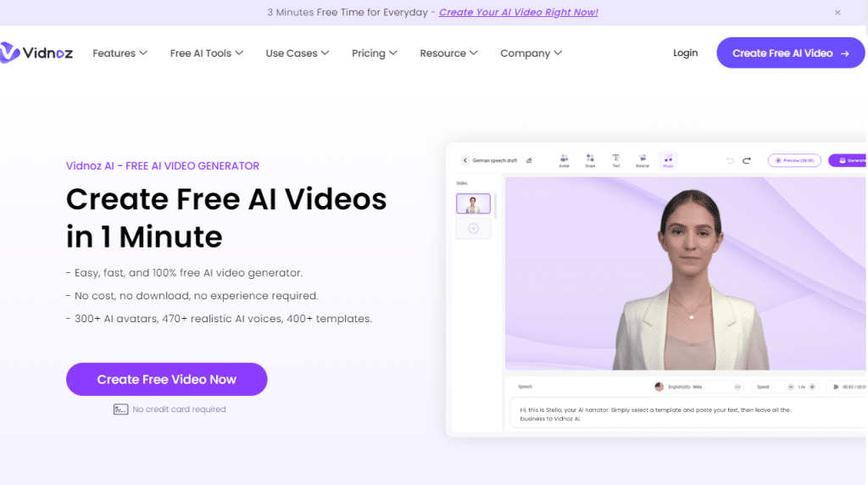The height and width of the screenshot is (485, 868).
Task: Select the Music tool in editor
Action: tap(668, 159)
